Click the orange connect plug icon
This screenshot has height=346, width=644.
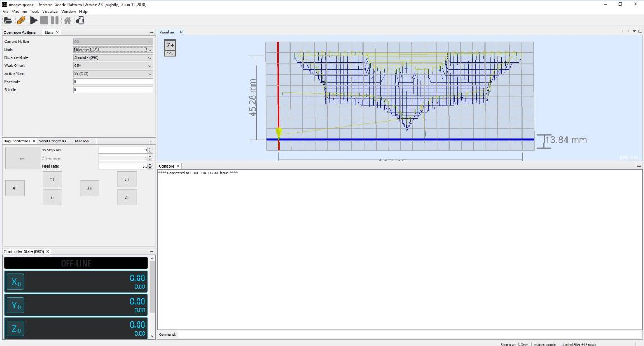coord(21,20)
